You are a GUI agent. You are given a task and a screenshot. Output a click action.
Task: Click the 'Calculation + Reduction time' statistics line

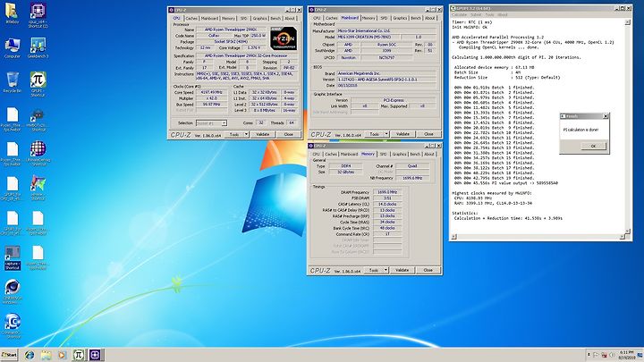pyautogui.click(x=508, y=218)
